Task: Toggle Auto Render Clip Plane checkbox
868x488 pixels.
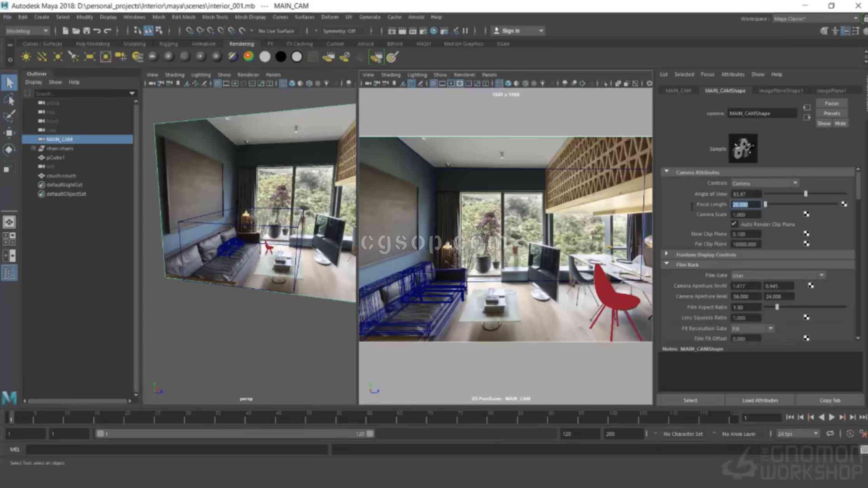Action: pos(734,224)
